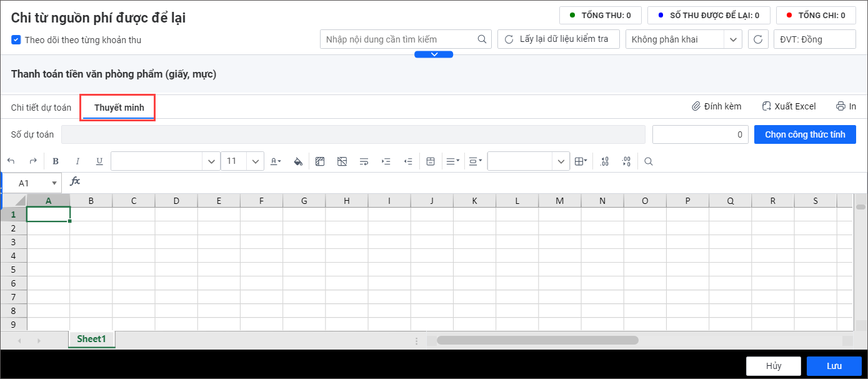The height and width of the screenshot is (379, 868).
Task: Toggle bold formatting
Action: (x=56, y=161)
